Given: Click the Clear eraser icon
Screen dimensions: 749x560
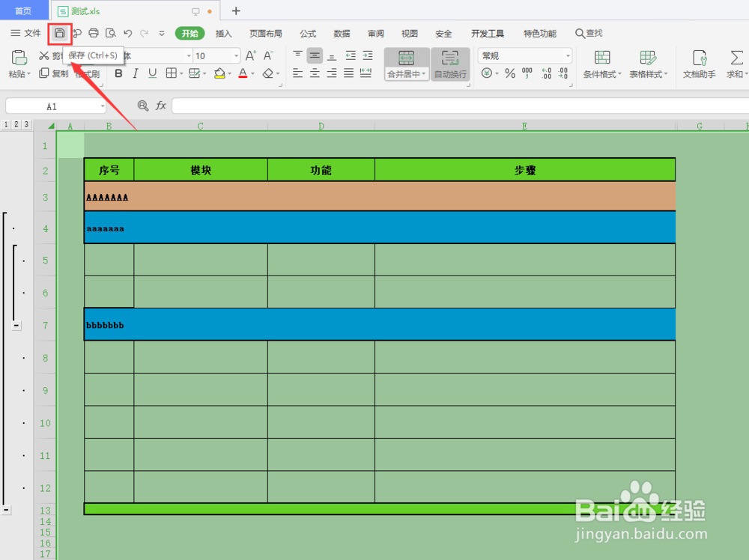Looking at the screenshot, I should [x=268, y=73].
